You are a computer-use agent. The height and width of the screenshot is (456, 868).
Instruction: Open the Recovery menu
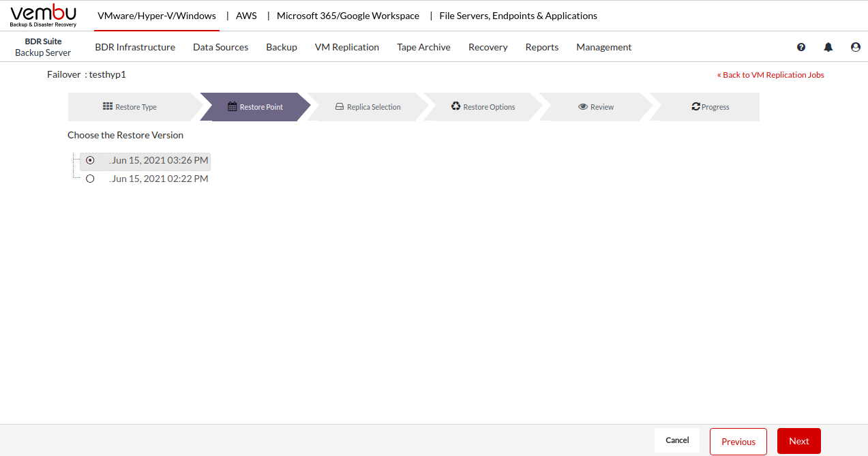pos(488,47)
